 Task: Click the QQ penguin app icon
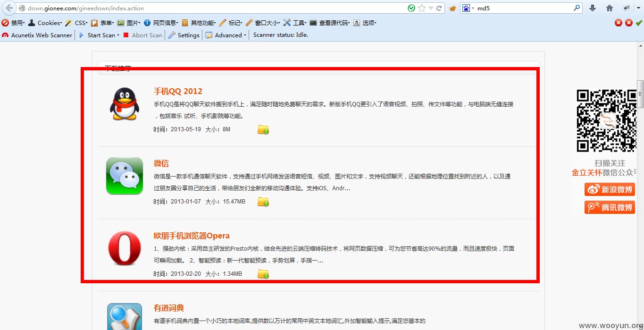tap(125, 103)
